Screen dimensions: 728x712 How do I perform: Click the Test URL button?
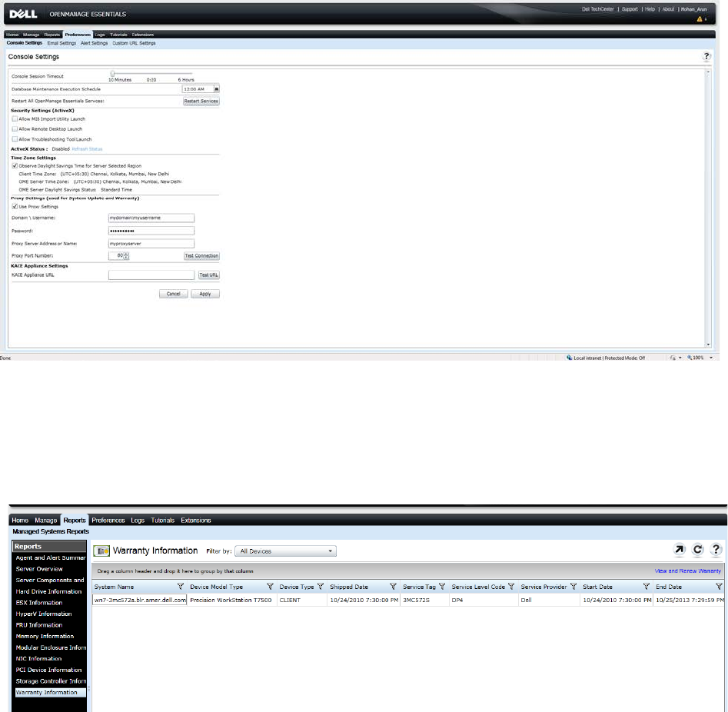pos(208,275)
